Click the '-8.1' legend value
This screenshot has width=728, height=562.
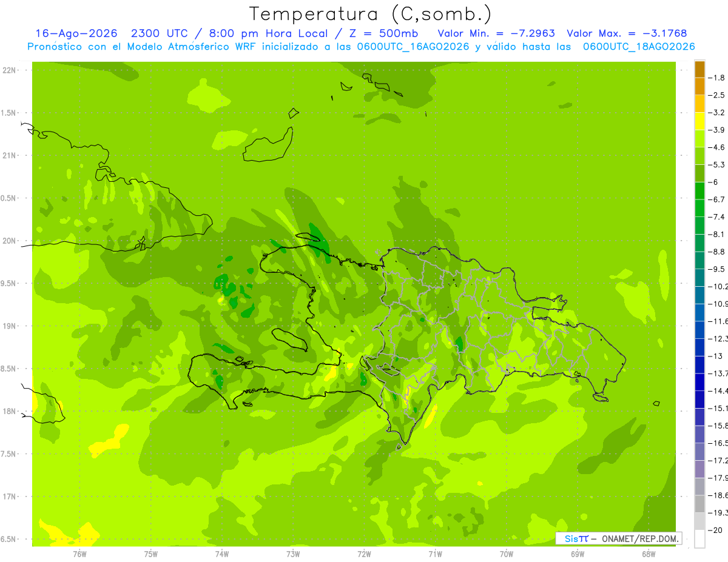(x=716, y=234)
